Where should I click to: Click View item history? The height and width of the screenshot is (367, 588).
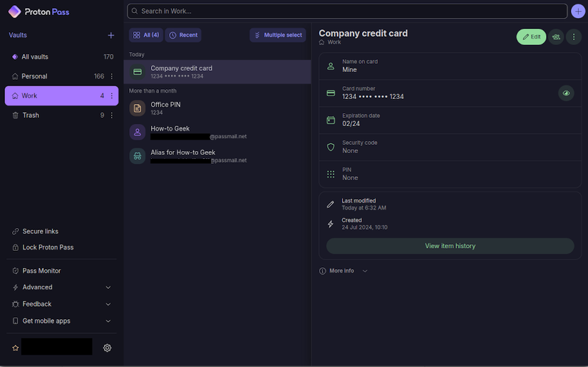(x=450, y=246)
